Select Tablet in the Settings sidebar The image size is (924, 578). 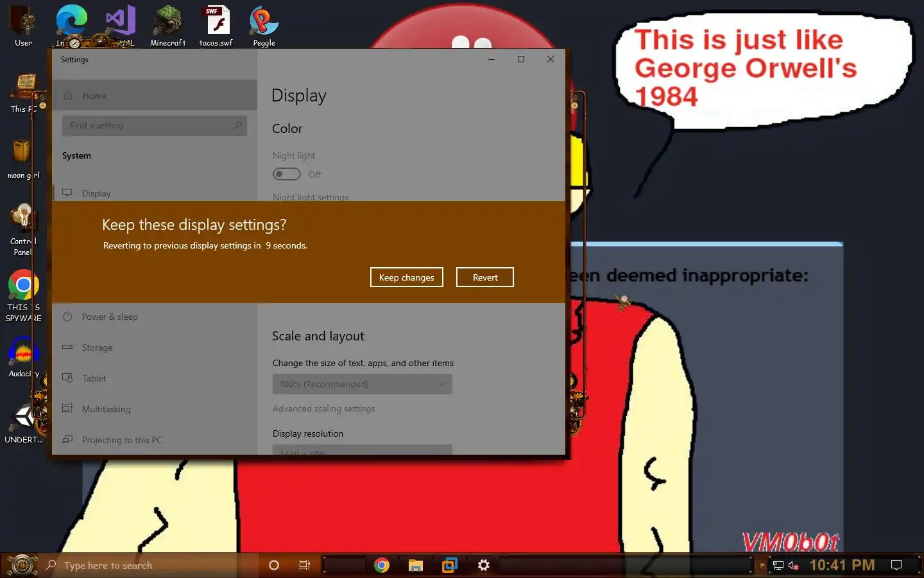[x=155, y=378]
